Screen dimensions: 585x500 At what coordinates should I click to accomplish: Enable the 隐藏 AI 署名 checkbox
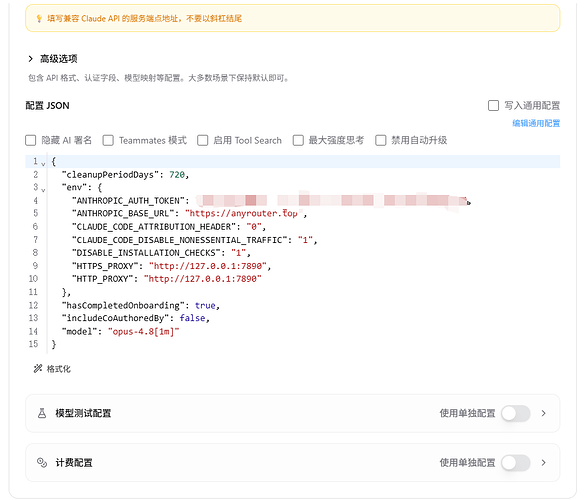coord(31,140)
